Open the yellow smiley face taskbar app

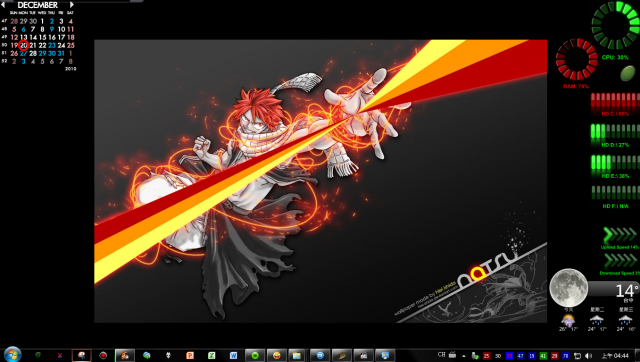point(276,355)
